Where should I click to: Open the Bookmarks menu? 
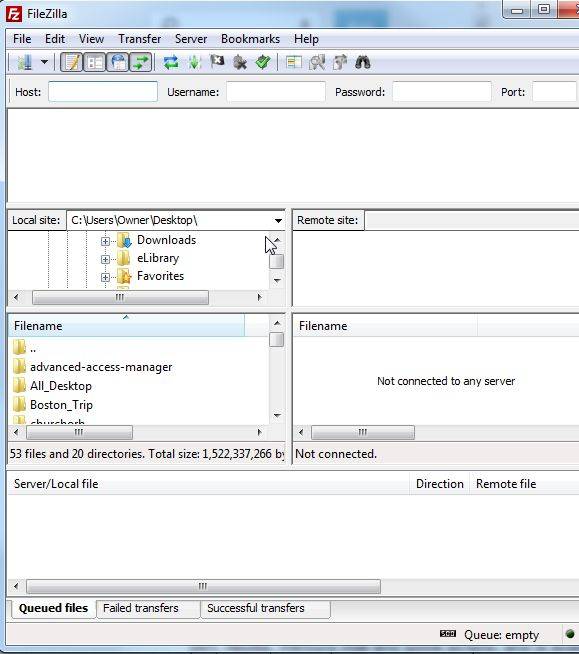click(250, 39)
